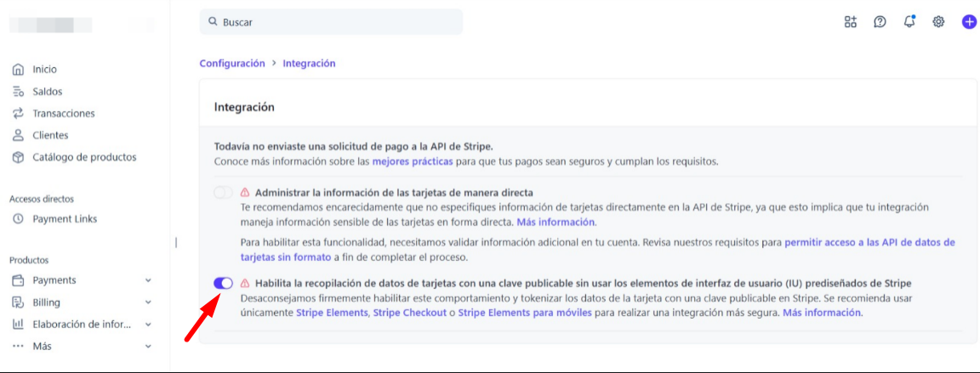The image size is (980, 373).
Task: Click the Billing label in Productos
Action: pyautogui.click(x=46, y=302)
